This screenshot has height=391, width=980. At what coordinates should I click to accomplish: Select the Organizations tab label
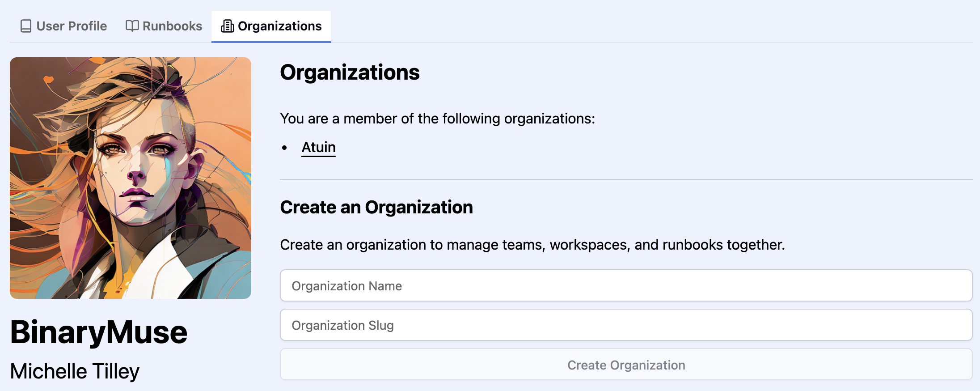tap(279, 26)
